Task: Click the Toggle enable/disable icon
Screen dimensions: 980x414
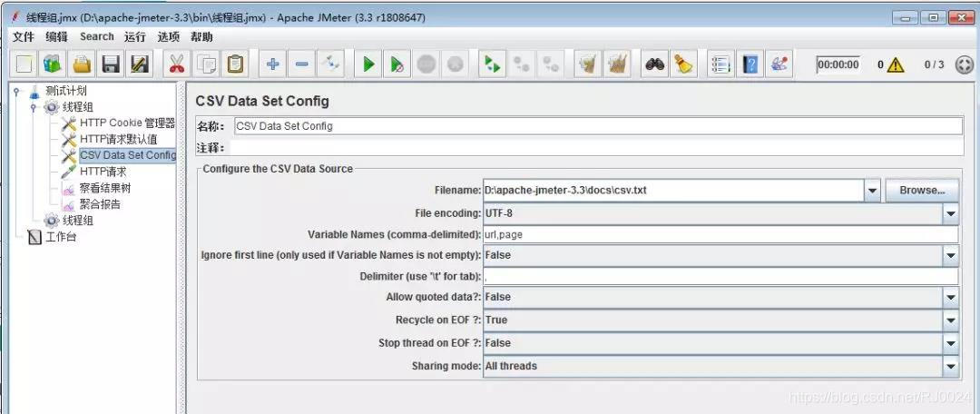Action: 330,64
